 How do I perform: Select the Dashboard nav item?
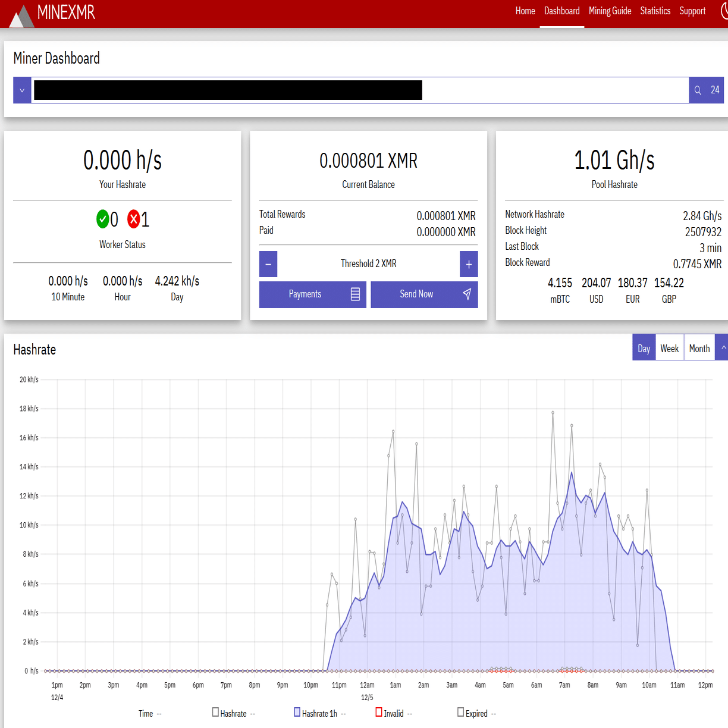click(561, 11)
